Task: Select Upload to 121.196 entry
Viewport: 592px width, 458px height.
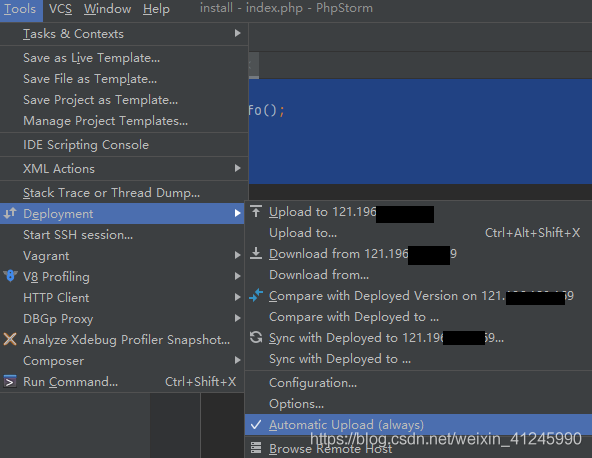Action: pyautogui.click(x=351, y=212)
